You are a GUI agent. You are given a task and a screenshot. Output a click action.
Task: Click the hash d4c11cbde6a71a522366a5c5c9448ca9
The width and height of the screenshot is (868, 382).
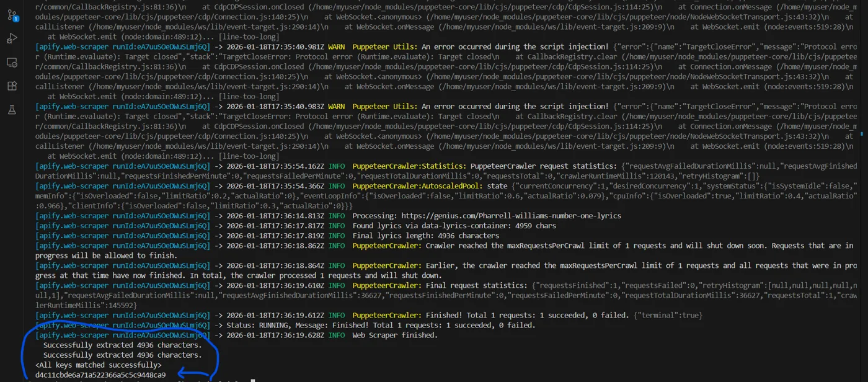100,375
